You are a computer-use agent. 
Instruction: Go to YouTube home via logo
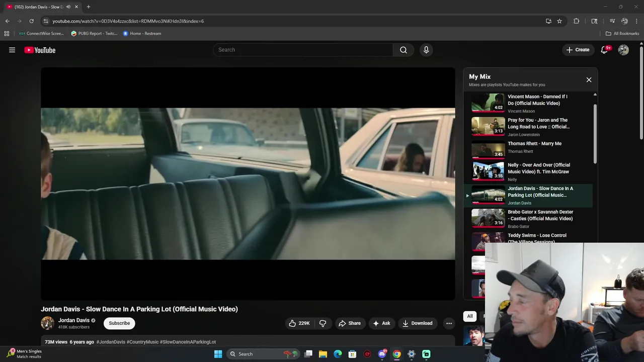40,50
